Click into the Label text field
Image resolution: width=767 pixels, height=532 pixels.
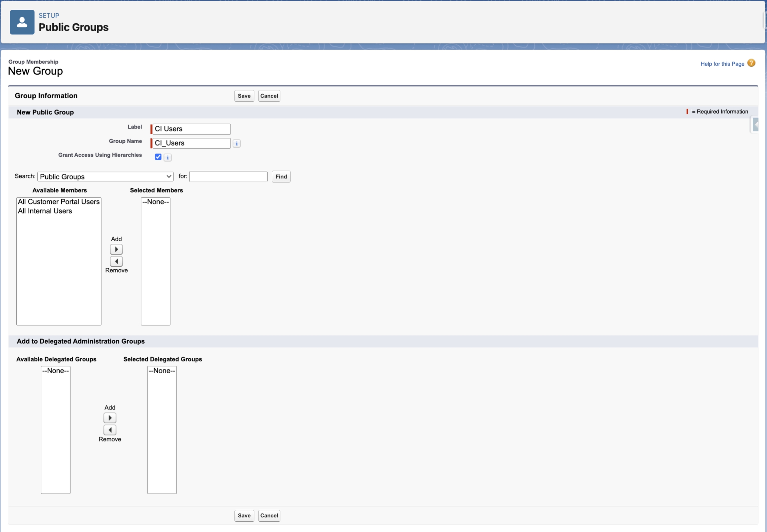(x=191, y=129)
